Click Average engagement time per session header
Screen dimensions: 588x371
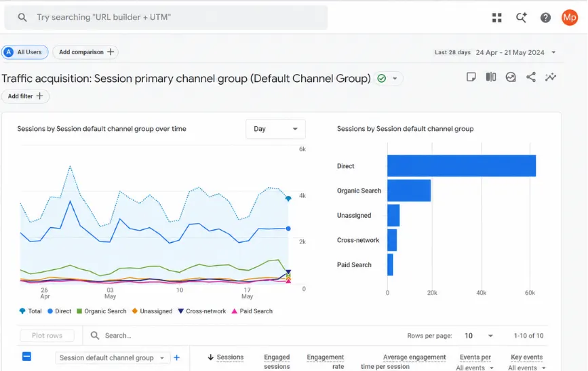[404, 362]
